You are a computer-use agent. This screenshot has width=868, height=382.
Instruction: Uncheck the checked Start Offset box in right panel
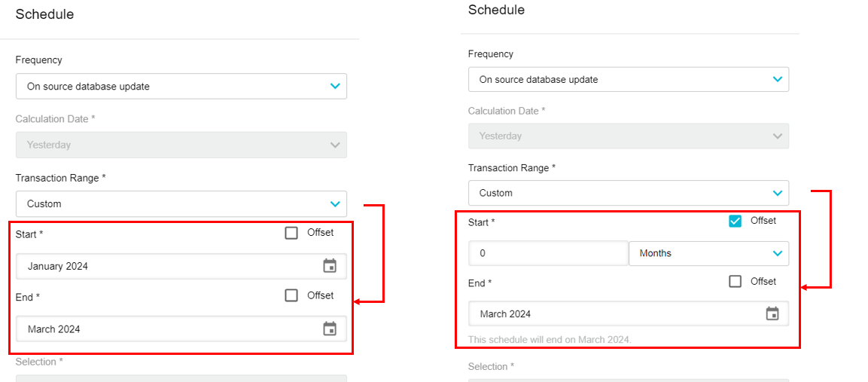tap(736, 221)
